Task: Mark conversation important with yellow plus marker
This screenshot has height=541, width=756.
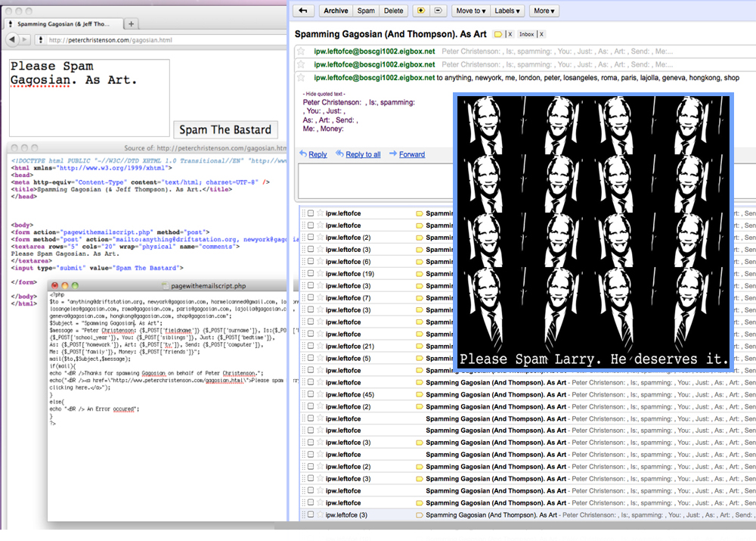Action: (421, 11)
